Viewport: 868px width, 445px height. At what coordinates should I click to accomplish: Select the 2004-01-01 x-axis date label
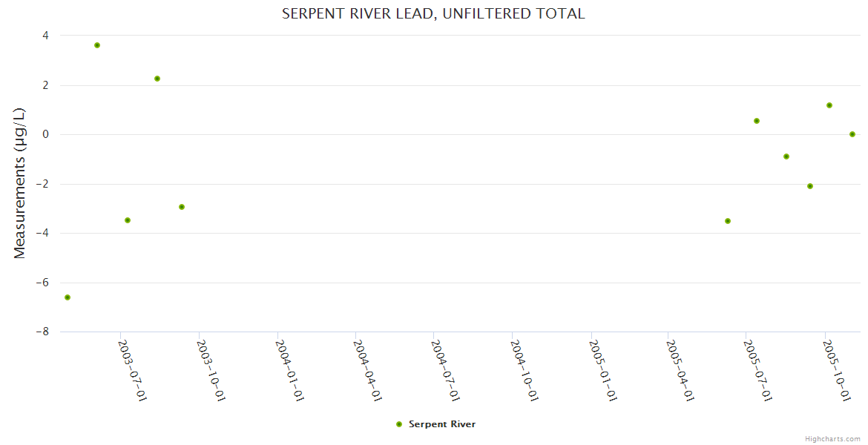290,370
